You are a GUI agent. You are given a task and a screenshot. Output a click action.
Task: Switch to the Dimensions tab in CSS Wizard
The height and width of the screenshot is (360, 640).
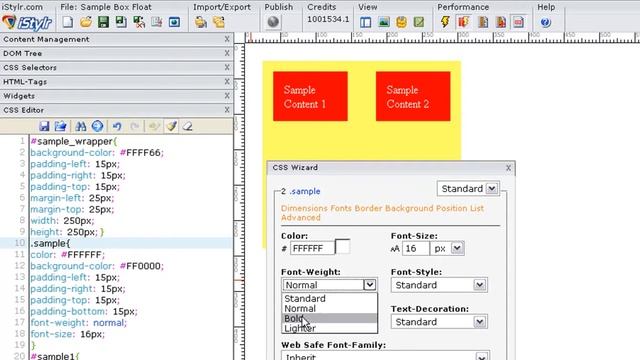click(304, 208)
